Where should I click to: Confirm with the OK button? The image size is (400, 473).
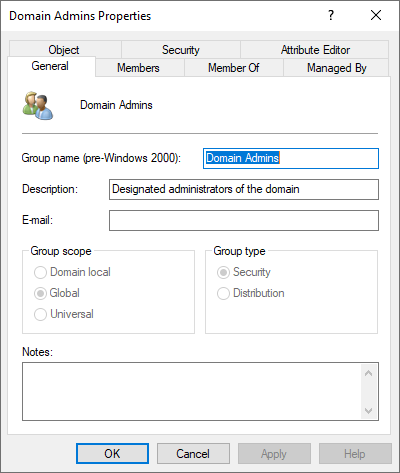tap(112, 453)
